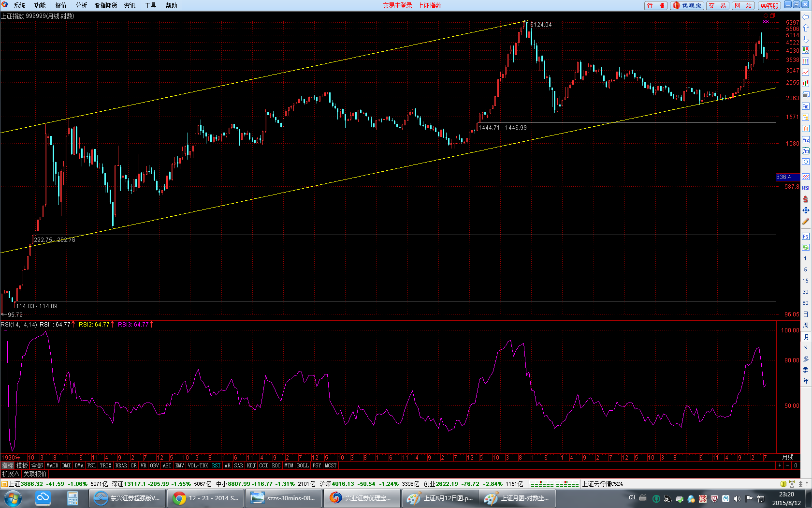Viewport: 812px width, 508px height.
Task: Click the F12 trading icon in sidebar
Action: pyautogui.click(x=805, y=140)
